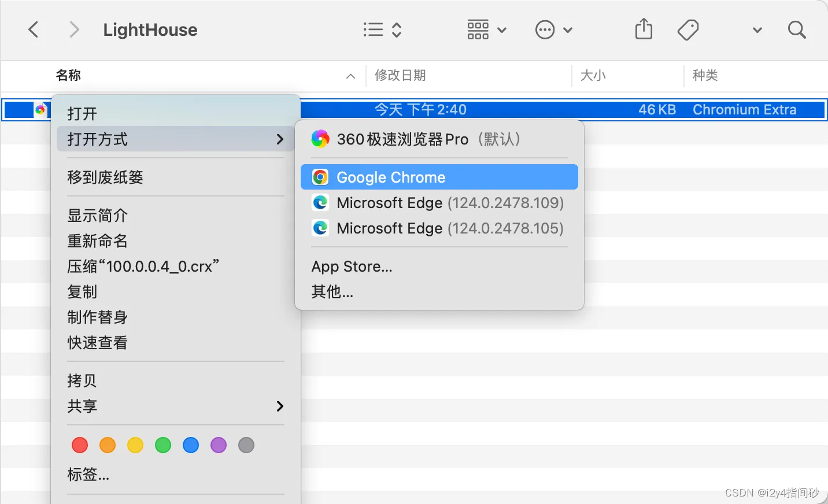Image resolution: width=828 pixels, height=504 pixels.
Task: Apply the red tag color
Action: point(80,445)
